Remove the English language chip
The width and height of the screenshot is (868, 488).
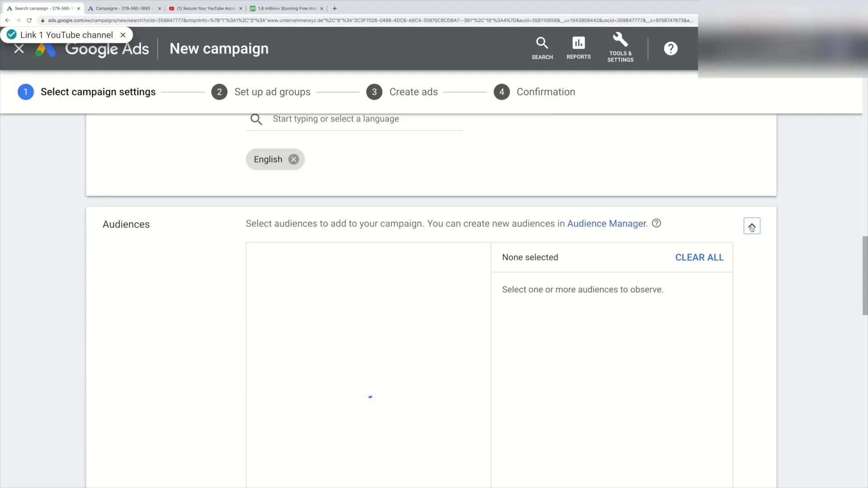click(x=293, y=160)
